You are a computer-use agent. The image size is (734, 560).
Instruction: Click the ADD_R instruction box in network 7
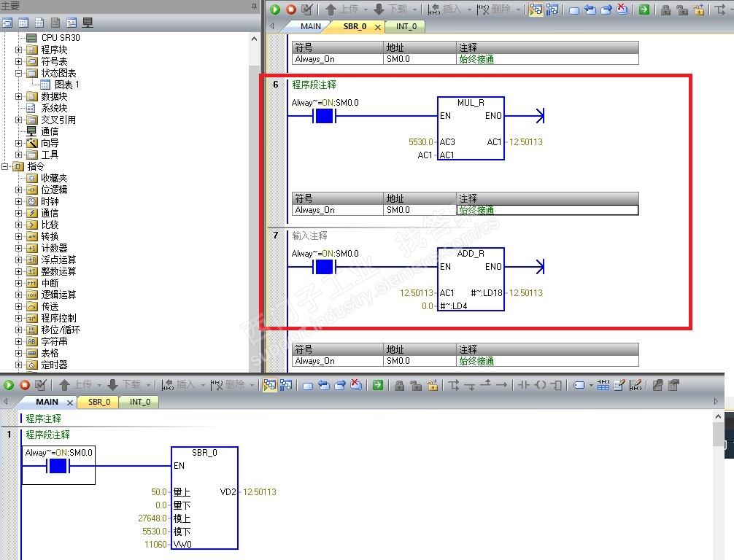471,279
